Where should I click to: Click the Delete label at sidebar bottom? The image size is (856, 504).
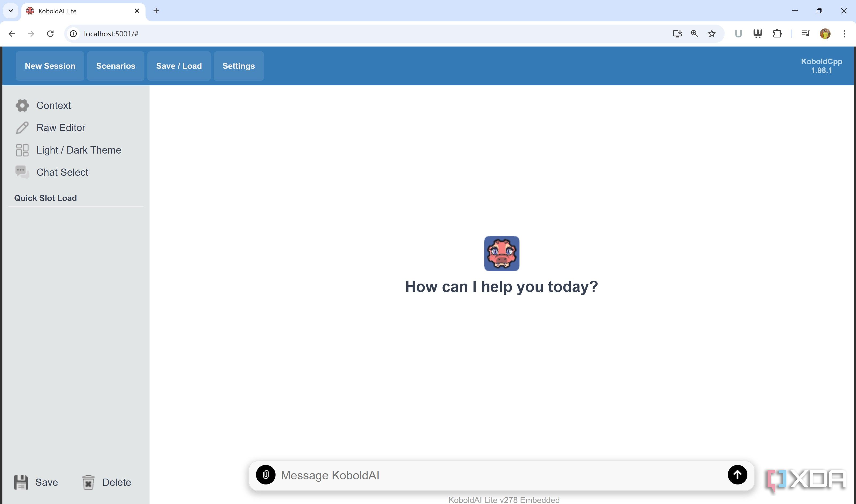117,482
